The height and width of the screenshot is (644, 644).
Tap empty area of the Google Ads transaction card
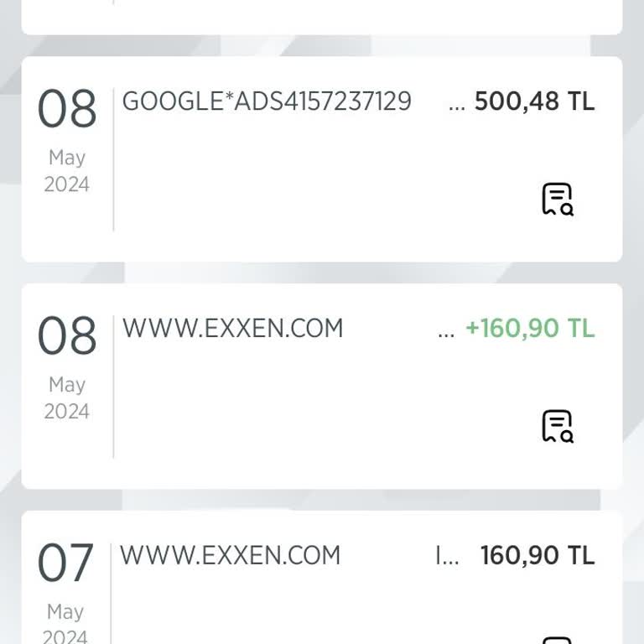click(x=319, y=193)
